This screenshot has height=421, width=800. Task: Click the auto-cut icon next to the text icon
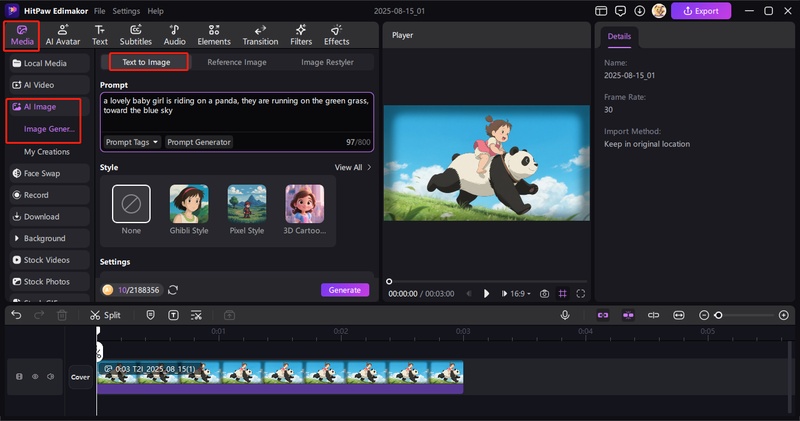[x=196, y=315]
